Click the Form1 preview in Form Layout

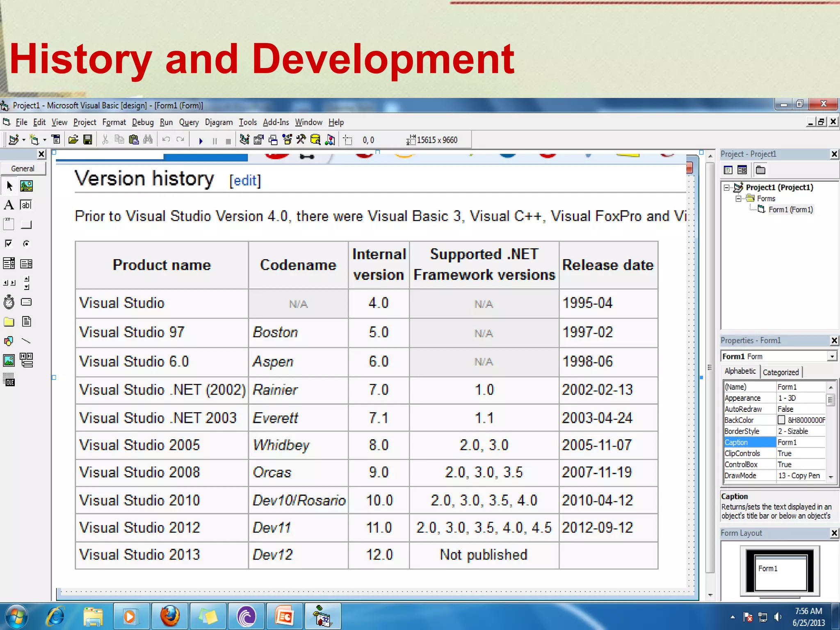point(781,573)
